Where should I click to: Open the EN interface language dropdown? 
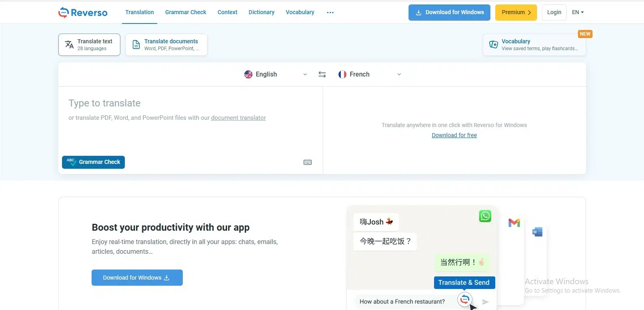[x=578, y=13]
